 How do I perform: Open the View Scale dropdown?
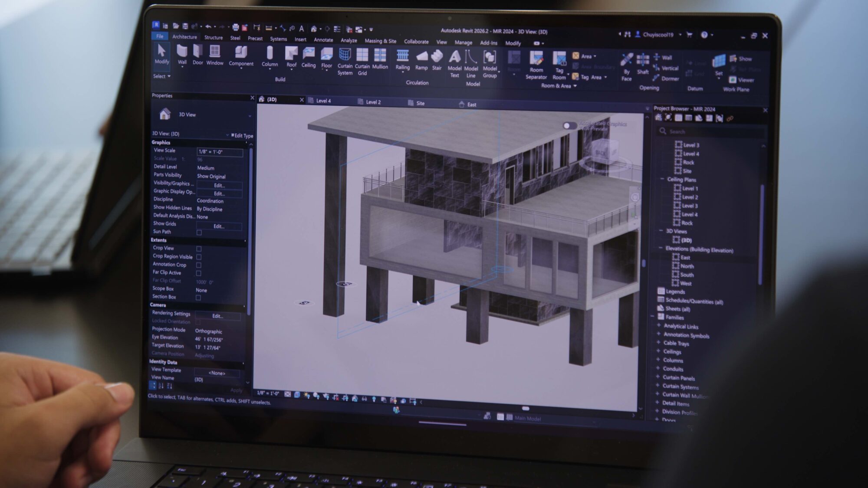(x=220, y=152)
